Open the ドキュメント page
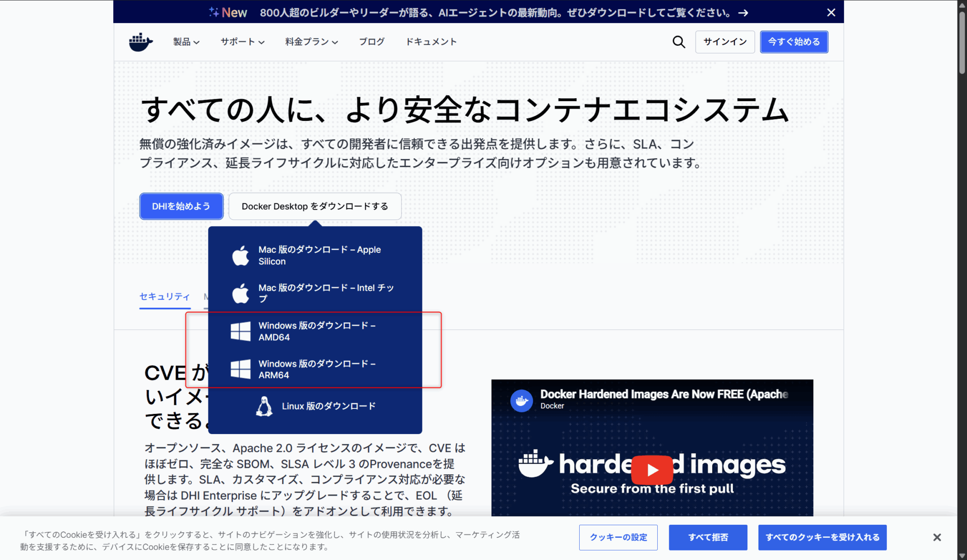The image size is (967, 560). (x=431, y=42)
